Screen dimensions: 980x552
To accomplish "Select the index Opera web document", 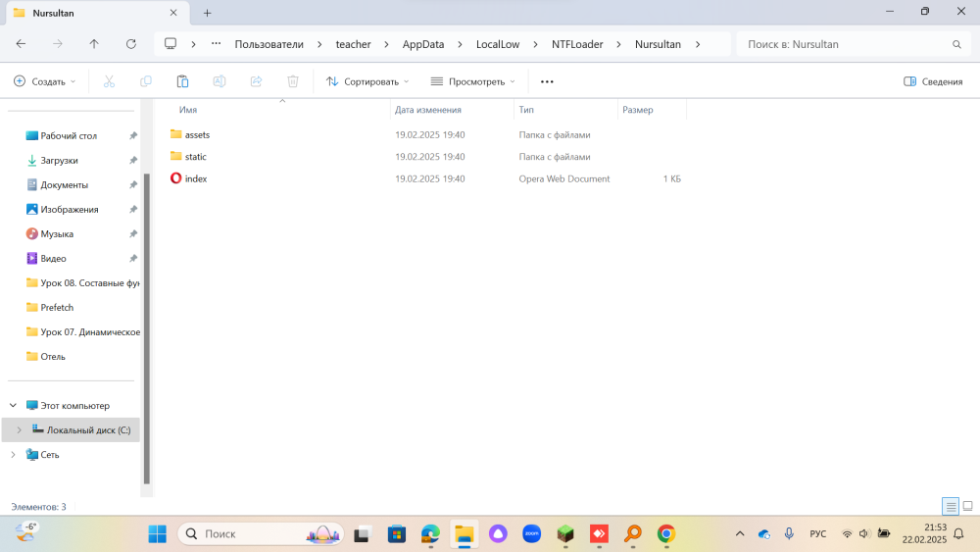I will 196,178.
